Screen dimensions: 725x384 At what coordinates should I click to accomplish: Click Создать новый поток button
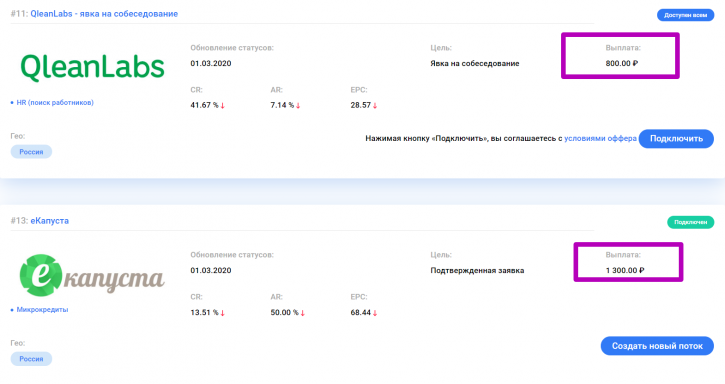(657, 346)
